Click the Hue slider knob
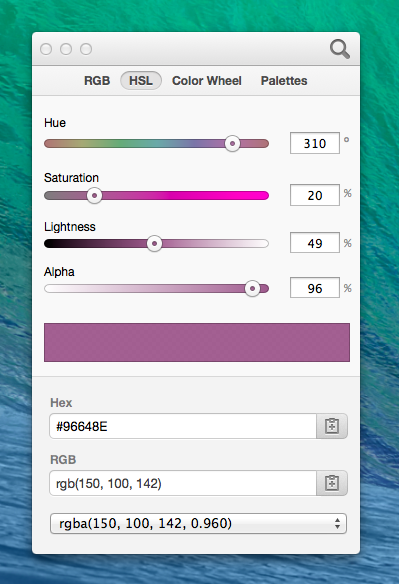399x584 pixels. click(232, 143)
